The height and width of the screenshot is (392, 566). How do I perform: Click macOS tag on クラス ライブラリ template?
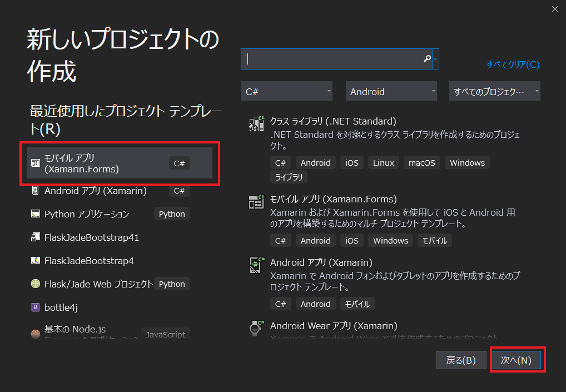(421, 163)
